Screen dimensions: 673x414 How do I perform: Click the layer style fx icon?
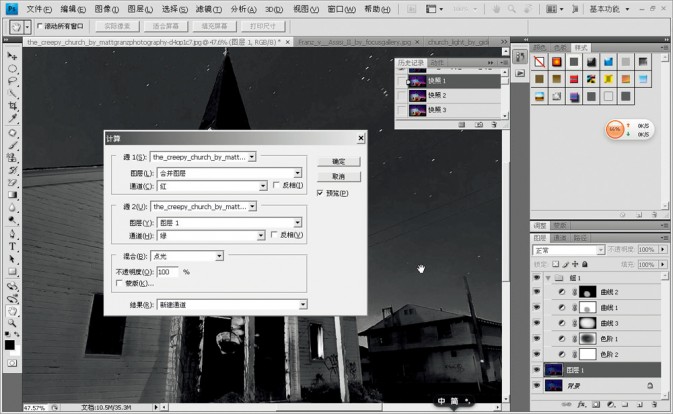(581, 404)
